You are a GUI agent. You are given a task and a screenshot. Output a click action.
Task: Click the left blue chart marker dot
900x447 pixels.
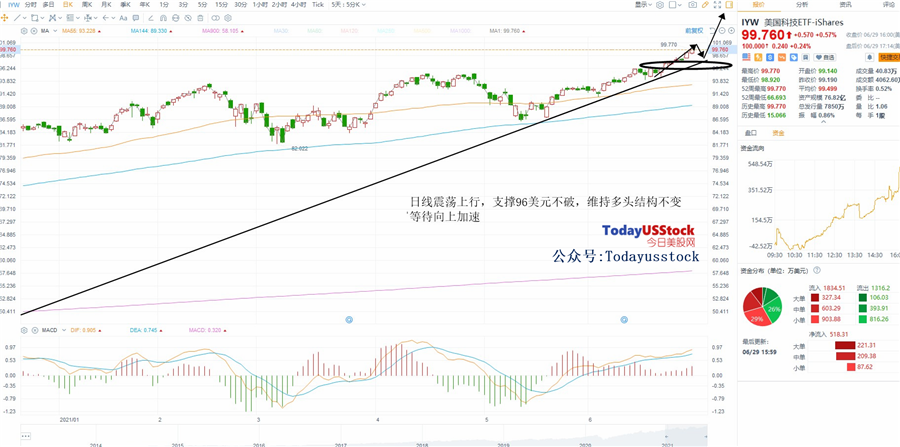pyautogui.click(x=348, y=319)
